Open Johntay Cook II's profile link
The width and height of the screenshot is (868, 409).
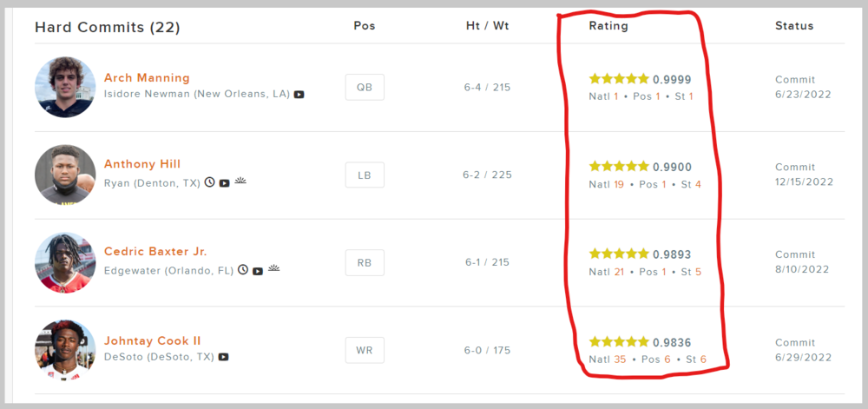tap(152, 340)
